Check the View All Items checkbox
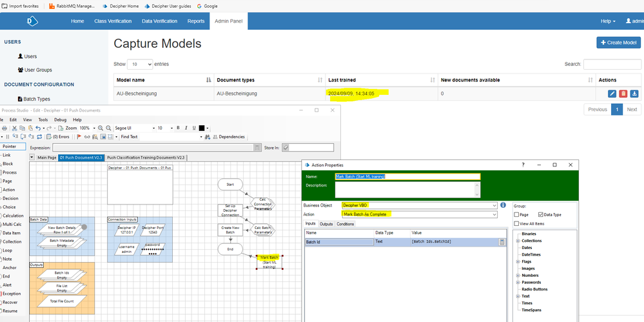This screenshot has height=322, width=644. pos(518,223)
